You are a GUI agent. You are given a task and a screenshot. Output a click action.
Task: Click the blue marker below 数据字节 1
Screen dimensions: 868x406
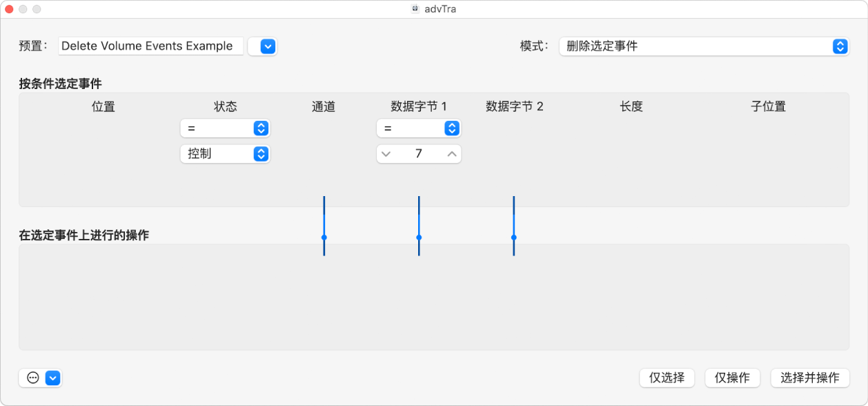pos(418,238)
